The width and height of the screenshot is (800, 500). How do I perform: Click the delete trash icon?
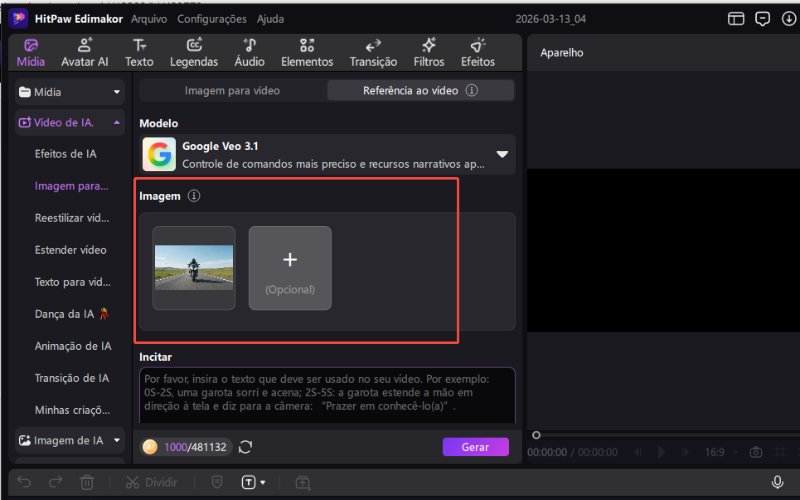87,482
